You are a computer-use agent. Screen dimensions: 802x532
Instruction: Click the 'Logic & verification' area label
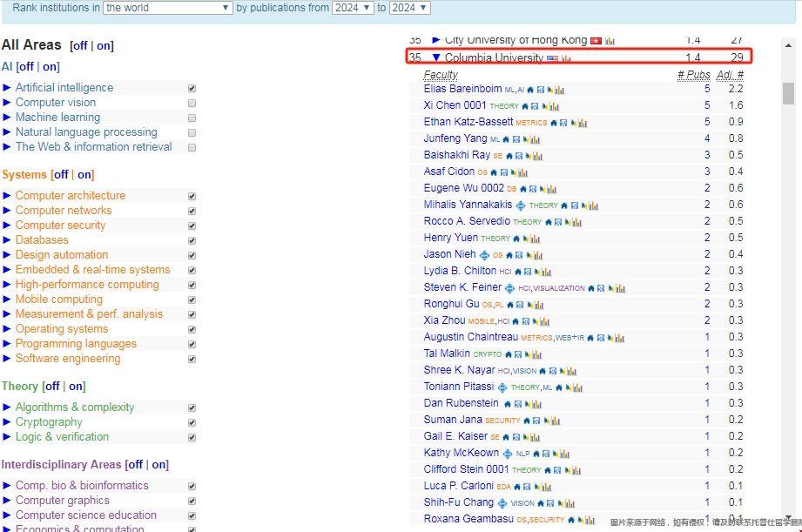coord(62,437)
